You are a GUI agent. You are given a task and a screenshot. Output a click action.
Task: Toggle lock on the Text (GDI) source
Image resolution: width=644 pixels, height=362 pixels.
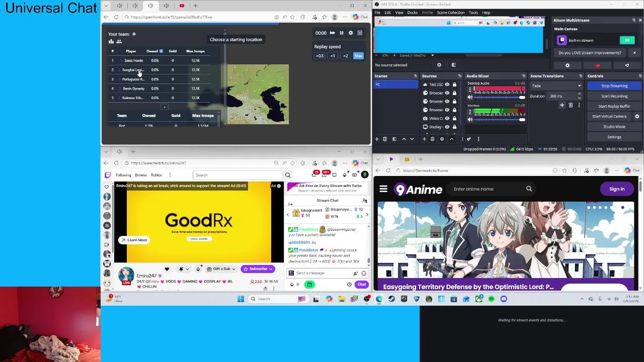(454, 84)
